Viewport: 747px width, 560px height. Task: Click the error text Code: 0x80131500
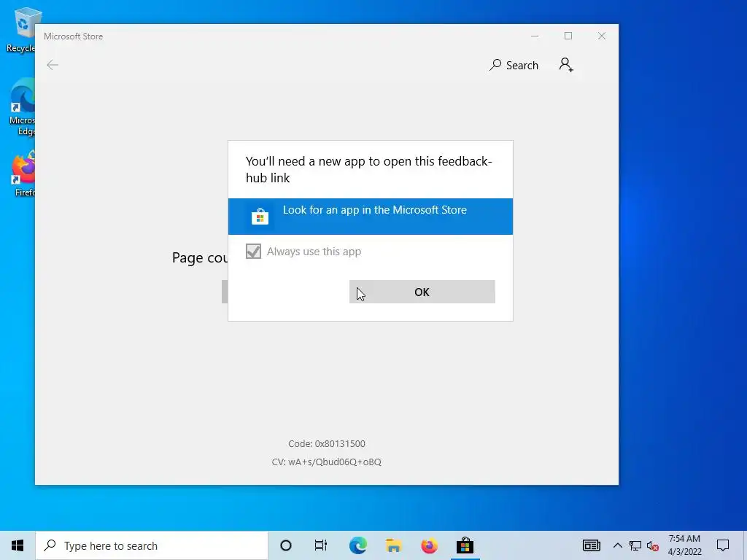327,444
